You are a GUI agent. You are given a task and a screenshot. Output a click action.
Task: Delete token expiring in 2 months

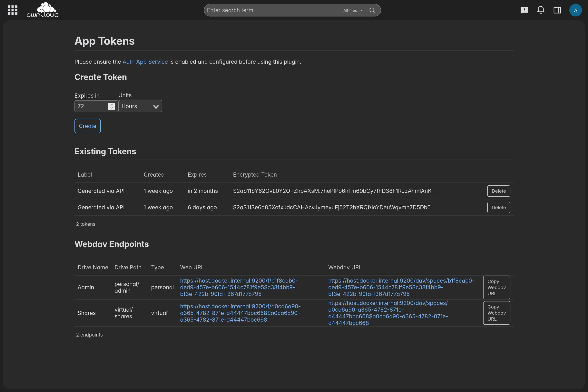[498, 191]
